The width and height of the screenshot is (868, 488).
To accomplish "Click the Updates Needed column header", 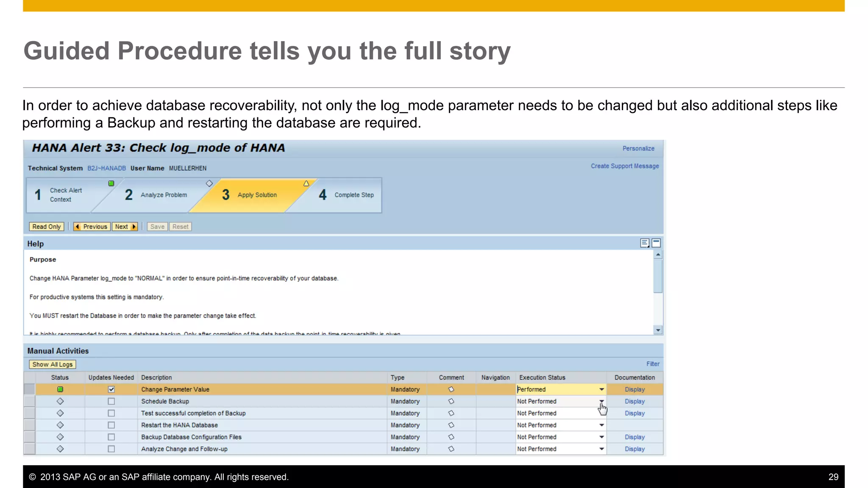I will coord(111,377).
